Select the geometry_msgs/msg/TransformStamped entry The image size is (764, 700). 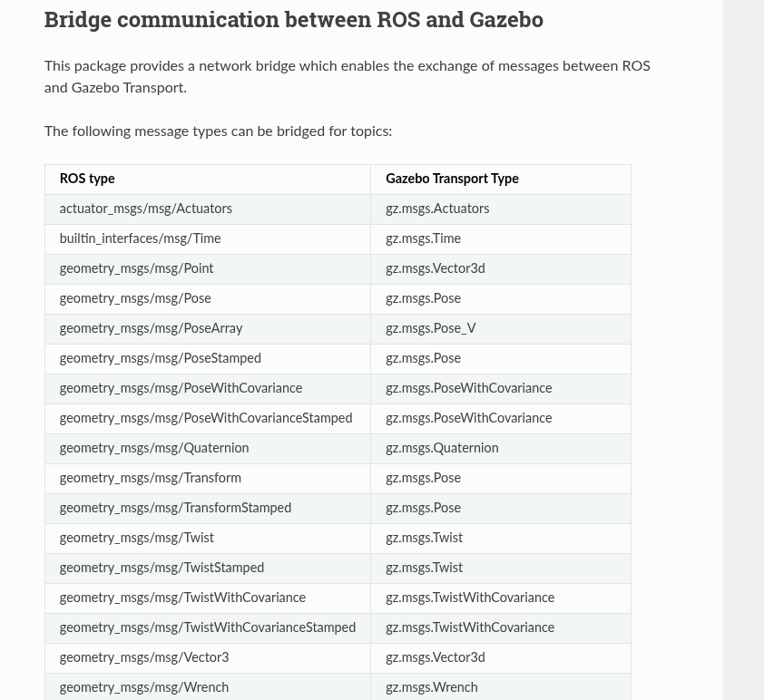(x=175, y=508)
